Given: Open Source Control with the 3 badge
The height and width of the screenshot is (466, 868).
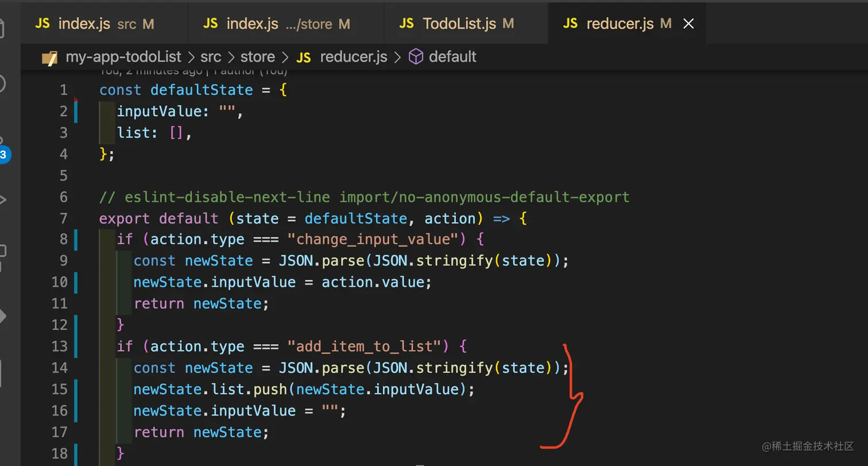Looking at the screenshot, I should tap(3, 154).
